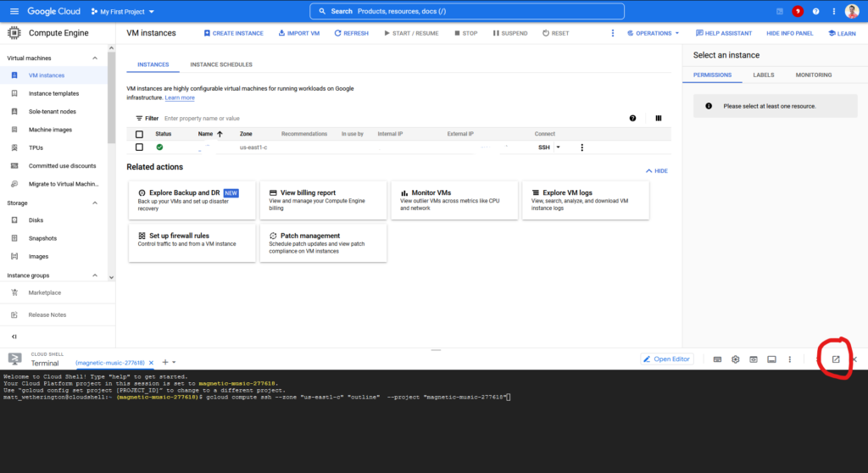Image resolution: width=868 pixels, height=473 pixels.
Task: Activate Cloud Shell icon in top bar
Action: (780, 11)
